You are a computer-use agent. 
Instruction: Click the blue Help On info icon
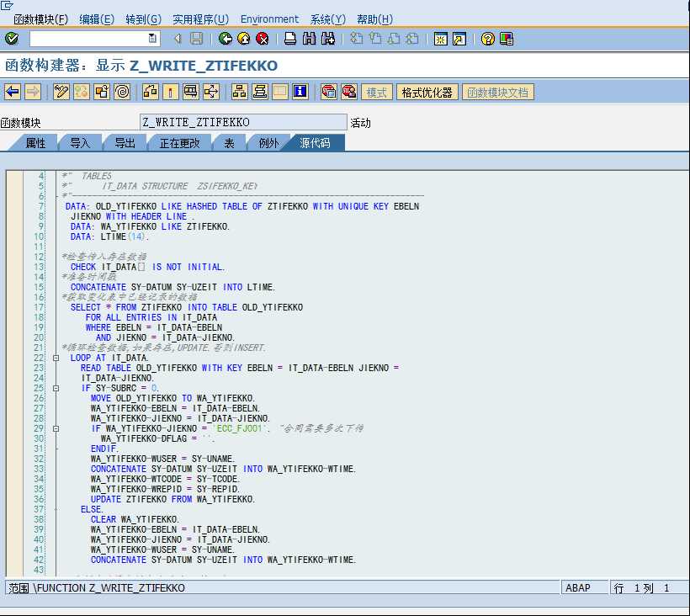pos(300,92)
